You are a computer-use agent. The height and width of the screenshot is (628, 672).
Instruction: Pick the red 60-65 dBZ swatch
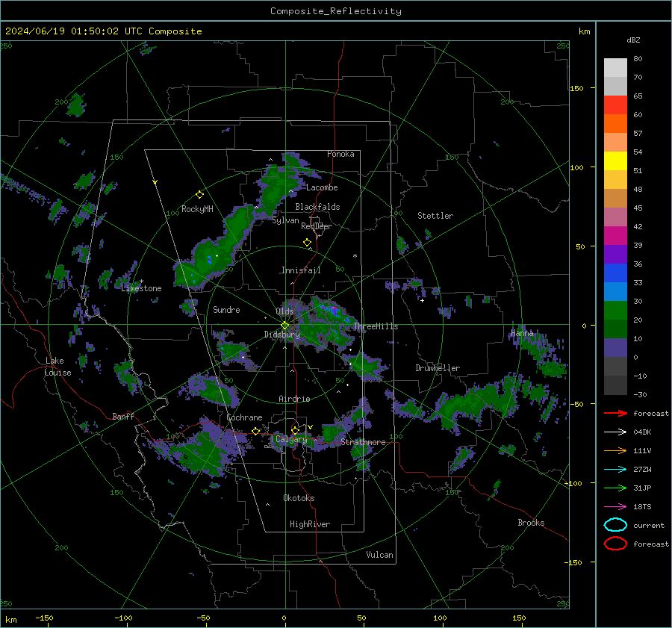point(615,105)
